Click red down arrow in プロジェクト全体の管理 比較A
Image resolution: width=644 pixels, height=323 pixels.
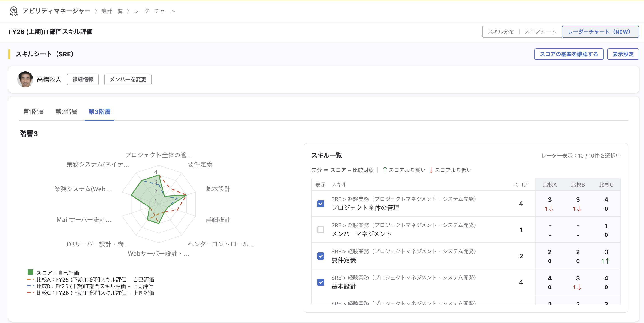[x=551, y=209]
